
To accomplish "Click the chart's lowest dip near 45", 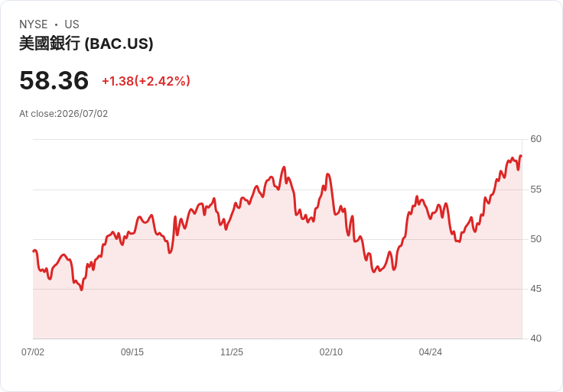I will (82, 290).
